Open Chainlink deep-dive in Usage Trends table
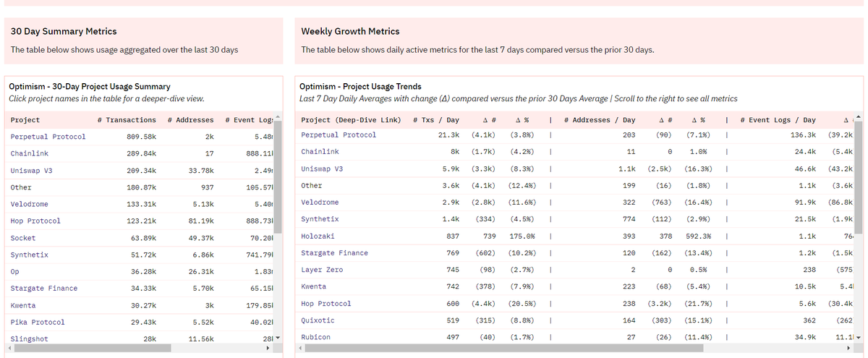 tap(320, 152)
